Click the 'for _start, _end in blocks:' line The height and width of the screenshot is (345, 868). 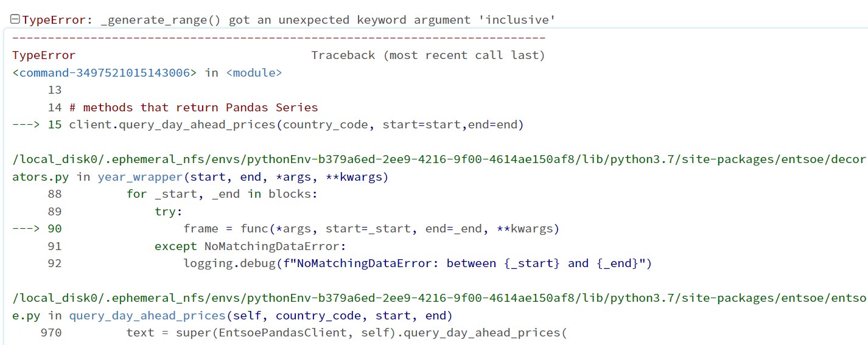pos(222,194)
